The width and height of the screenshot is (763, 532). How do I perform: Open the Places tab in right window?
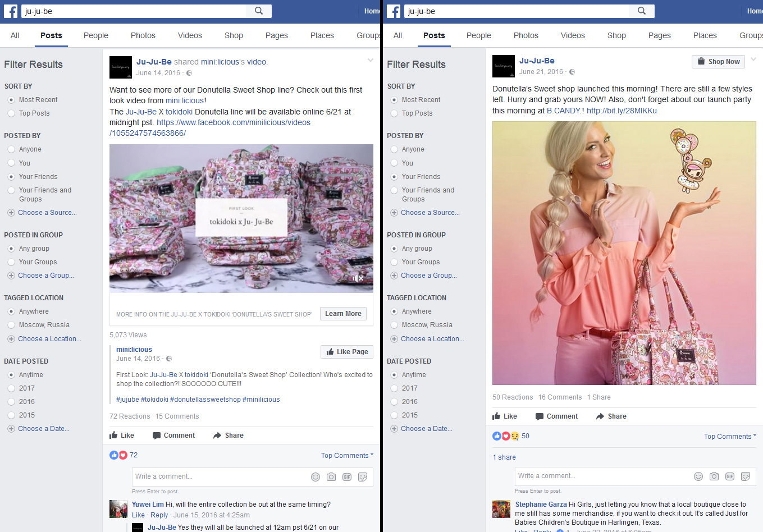705,35
